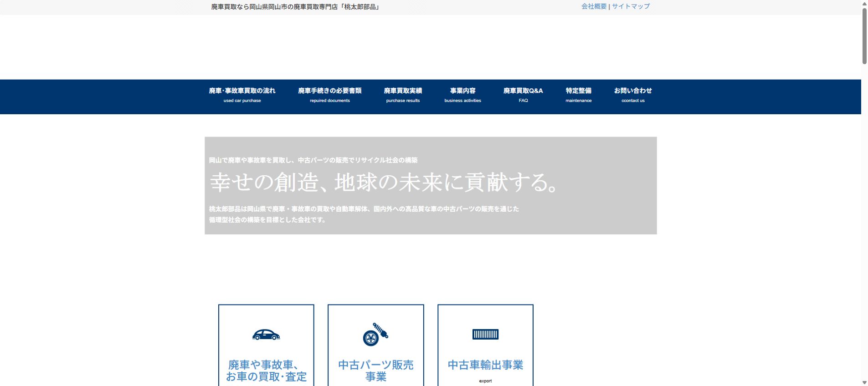This screenshot has height=386, width=868.
Task: Open お問い合わせ contact us page
Action: (x=633, y=95)
